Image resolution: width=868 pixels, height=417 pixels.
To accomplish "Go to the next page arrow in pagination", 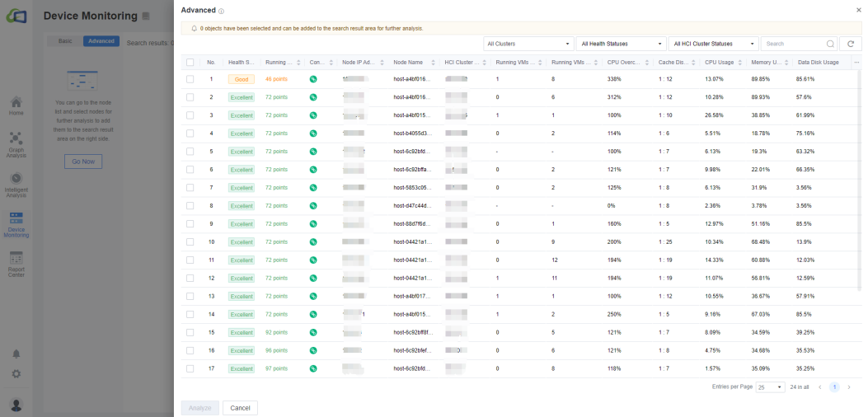I will click(x=849, y=387).
